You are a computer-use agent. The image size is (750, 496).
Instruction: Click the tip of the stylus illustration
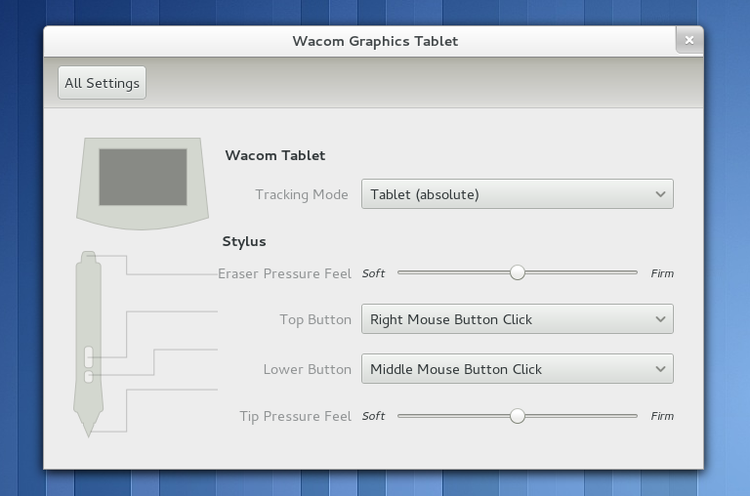89,428
